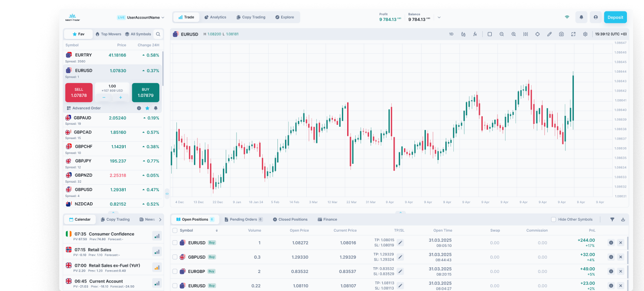The width and height of the screenshot is (644, 291).
Task: Expand the balance details chevron
Action: [439, 18]
